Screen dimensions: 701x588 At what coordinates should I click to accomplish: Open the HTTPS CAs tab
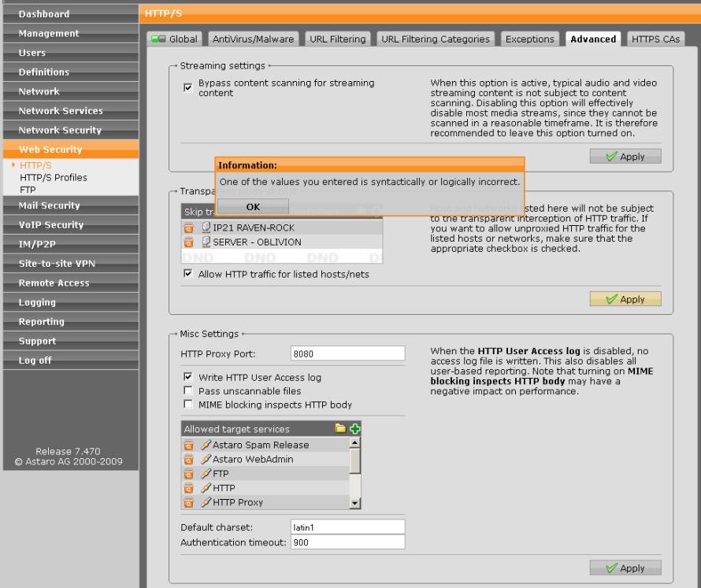[x=655, y=39]
